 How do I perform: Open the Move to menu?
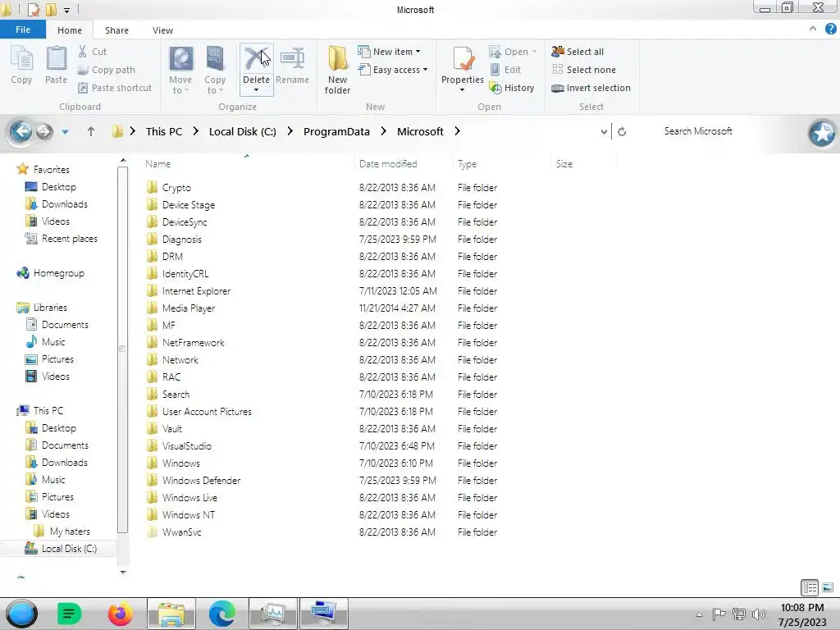coord(180,71)
